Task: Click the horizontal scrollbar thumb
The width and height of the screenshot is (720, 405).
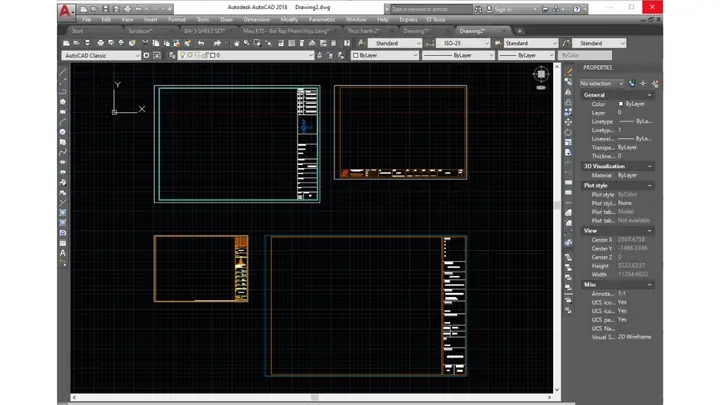Action: click(315, 397)
